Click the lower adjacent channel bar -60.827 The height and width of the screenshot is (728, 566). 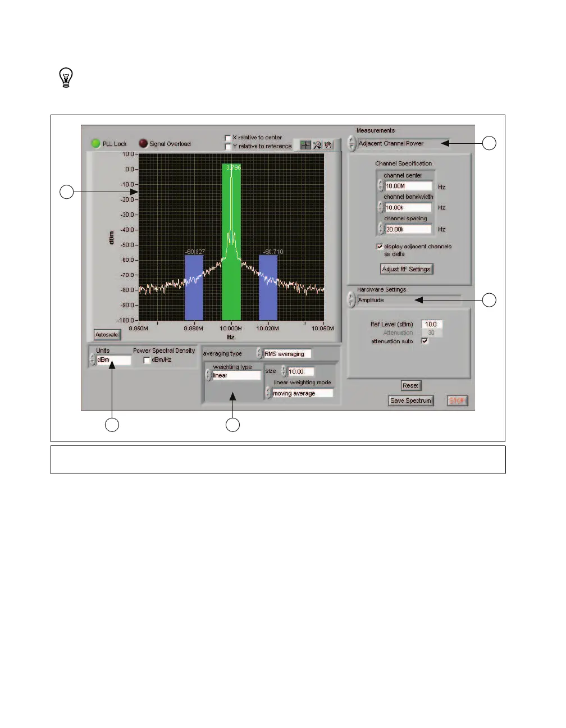pos(194,288)
